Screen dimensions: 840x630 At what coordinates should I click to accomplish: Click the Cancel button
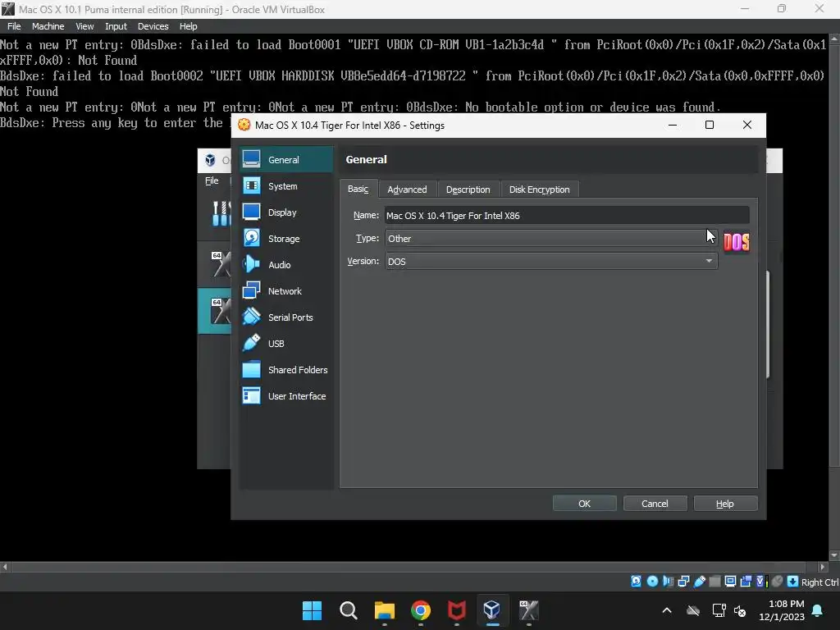point(655,504)
